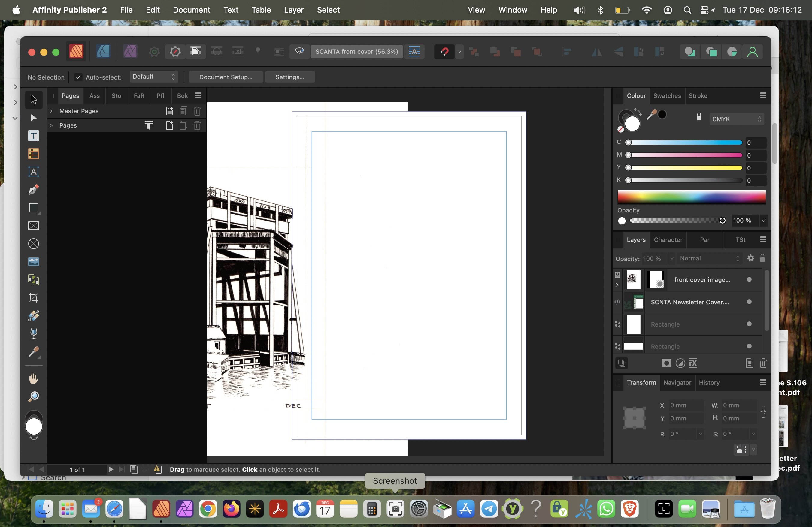
Task: Go to the next page arrow
Action: (x=111, y=469)
